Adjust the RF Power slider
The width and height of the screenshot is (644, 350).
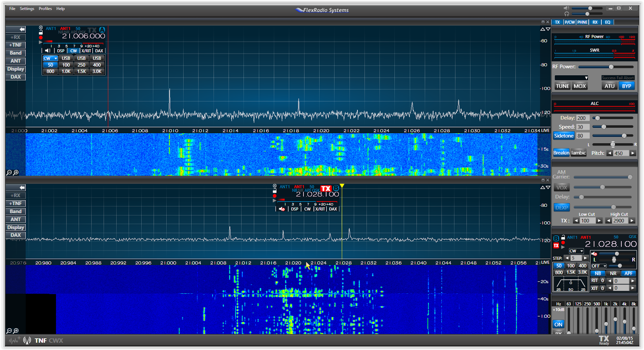pyautogui.click(x=611, y=67)
